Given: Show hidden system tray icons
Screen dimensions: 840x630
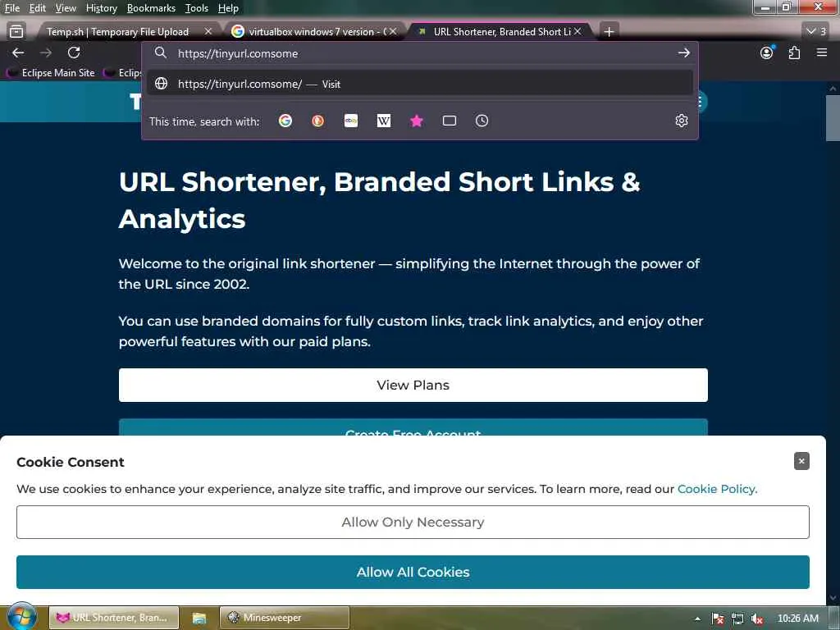Looking at the screenshot, I should (x=697, y=619).
